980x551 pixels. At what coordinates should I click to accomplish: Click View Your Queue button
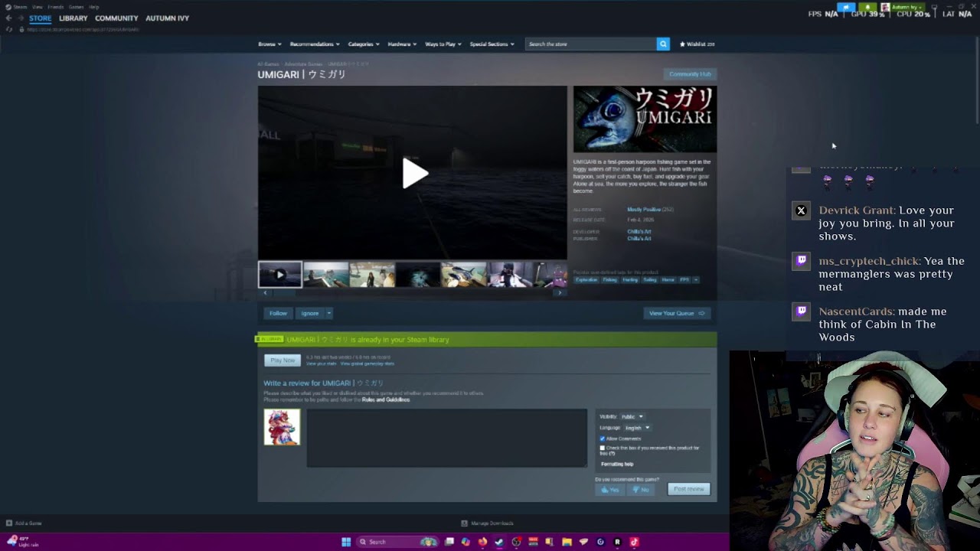click(x=677, y=313)
